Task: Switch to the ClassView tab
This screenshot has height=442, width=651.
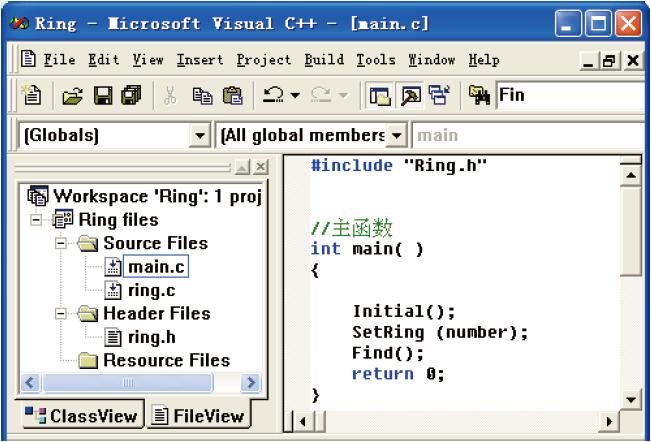Action: click(82, 415)
